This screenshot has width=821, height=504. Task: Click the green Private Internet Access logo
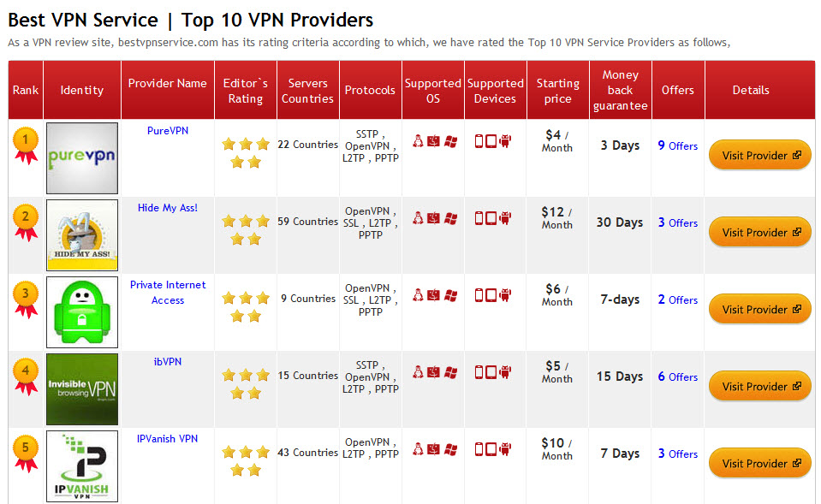click(82, 312)
